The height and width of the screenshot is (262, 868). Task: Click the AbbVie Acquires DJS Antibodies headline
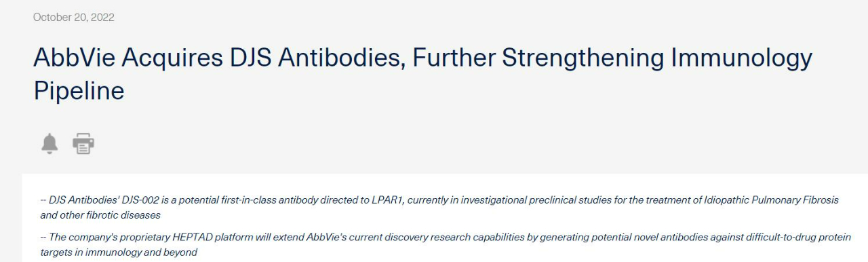[x=422, y=74]
